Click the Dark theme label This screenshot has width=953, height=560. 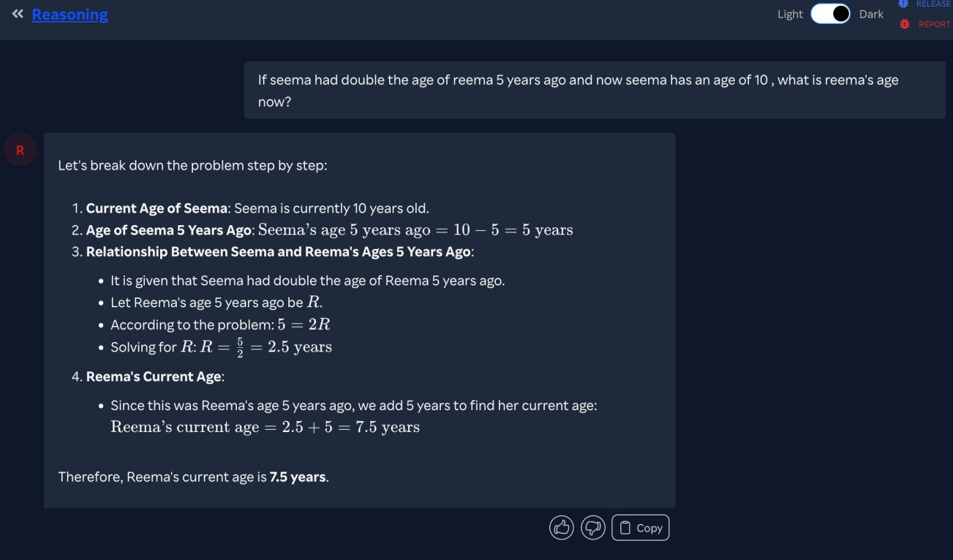pyautogui.click(x=871, y=14)
